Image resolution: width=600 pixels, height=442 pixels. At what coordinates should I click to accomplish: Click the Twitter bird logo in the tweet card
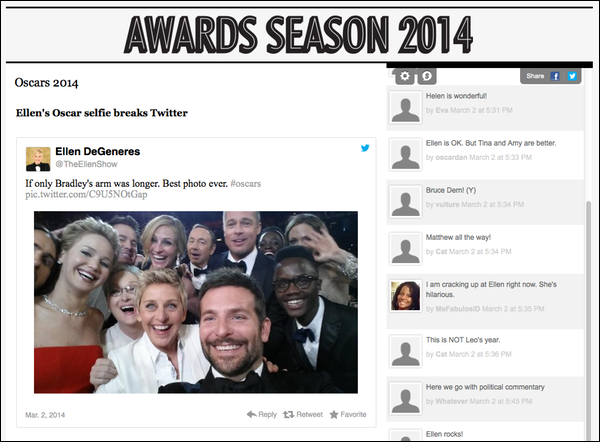click(x=365, y=148)
